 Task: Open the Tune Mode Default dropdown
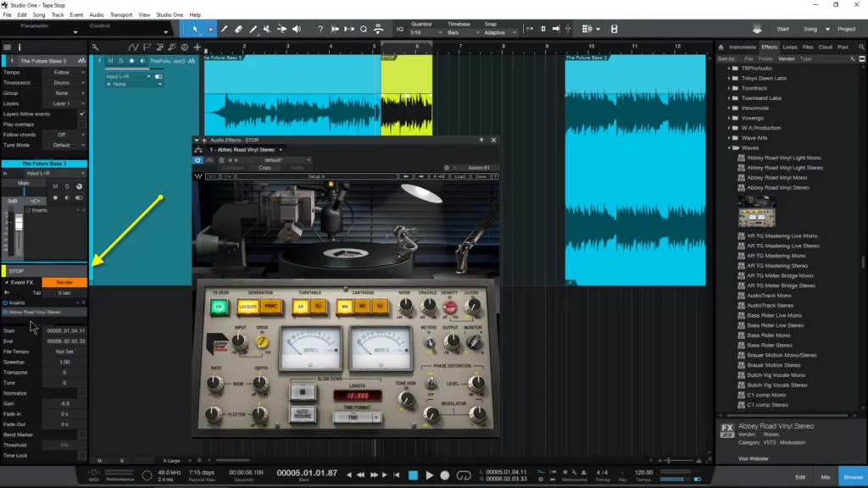tap(64, 145)
